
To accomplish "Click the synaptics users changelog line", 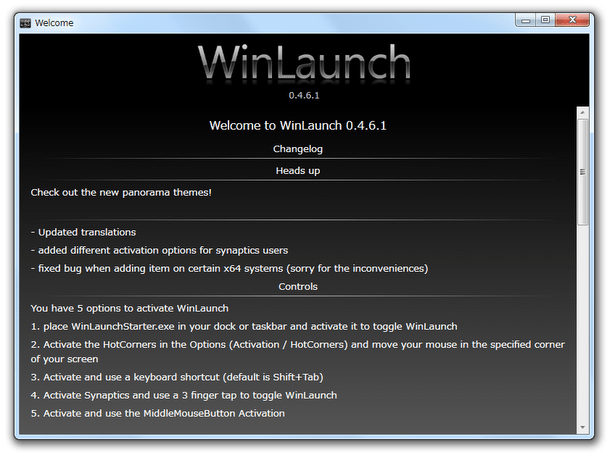I will [160, 250].
